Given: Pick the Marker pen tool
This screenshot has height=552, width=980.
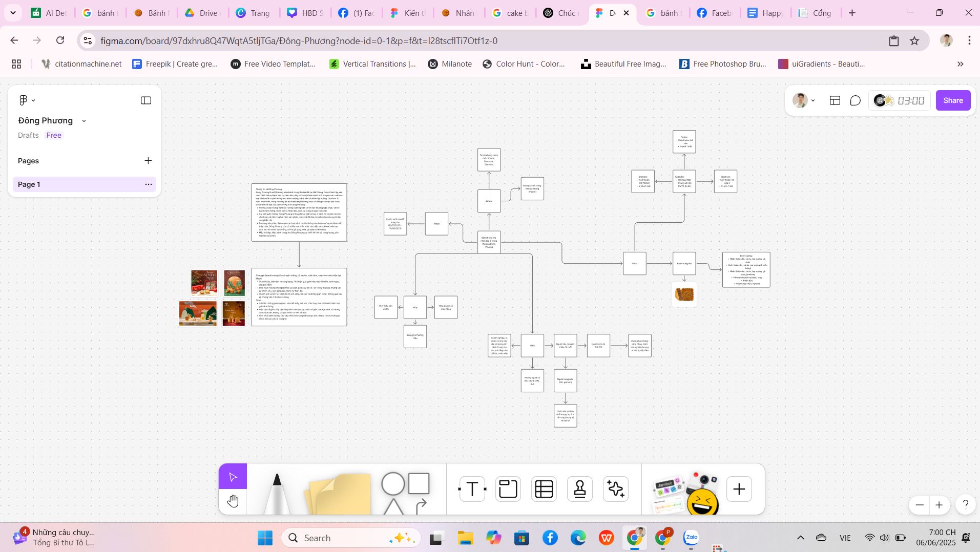Looking at the screenshot, I should pos(277,494).
